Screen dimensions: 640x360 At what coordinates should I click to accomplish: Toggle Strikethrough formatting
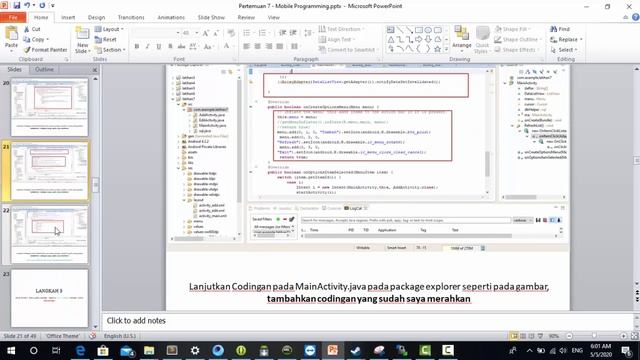pyautogui.click(x=181, y=47)
